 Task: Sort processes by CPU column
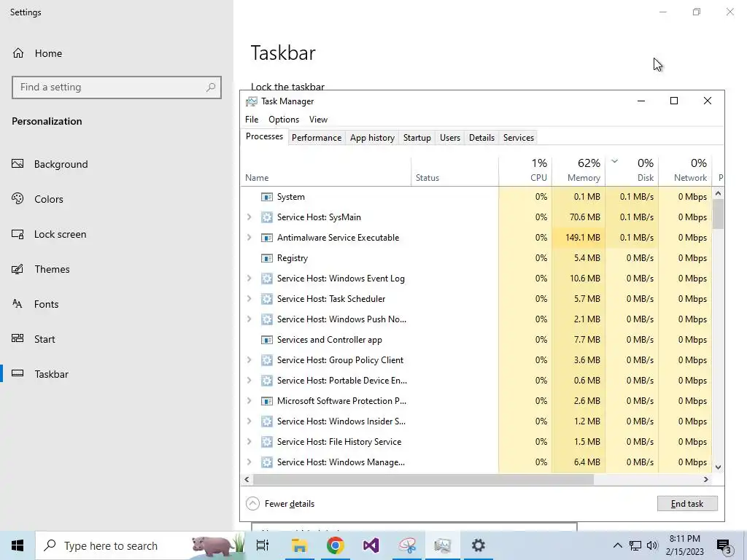pyautogui.click(x=525, y=171)
